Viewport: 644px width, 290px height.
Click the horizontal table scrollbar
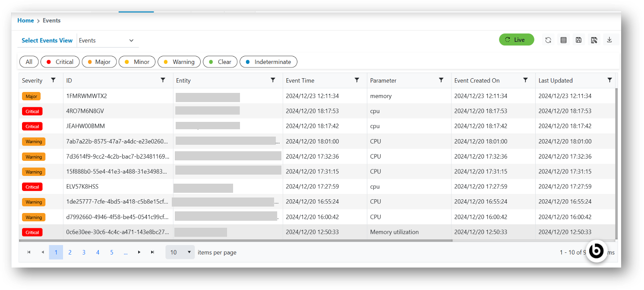coord(236,240)
